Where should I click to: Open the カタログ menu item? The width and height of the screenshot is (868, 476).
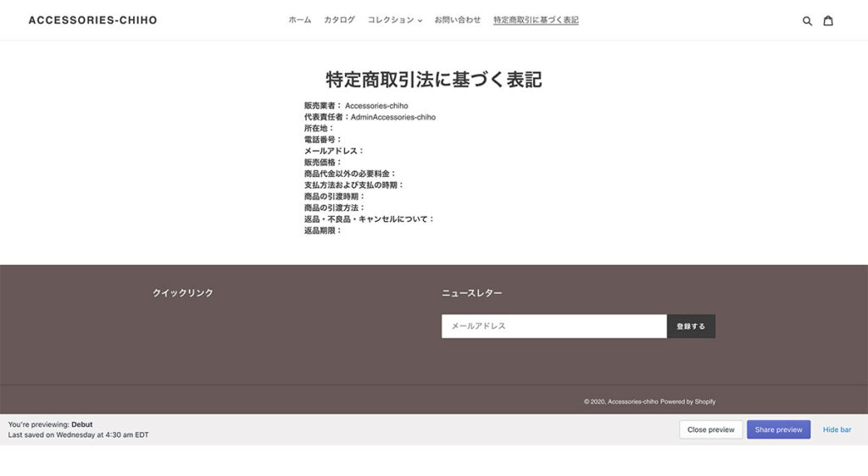339,19
